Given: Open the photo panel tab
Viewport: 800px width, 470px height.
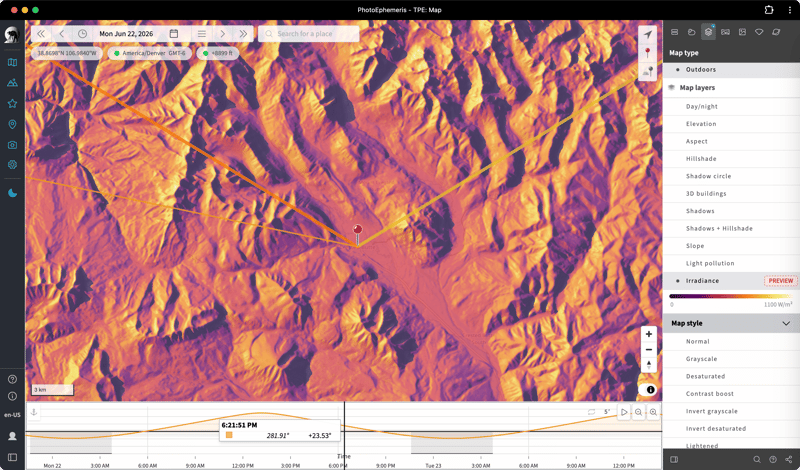Looking at the screenshot, I should 742,32.
